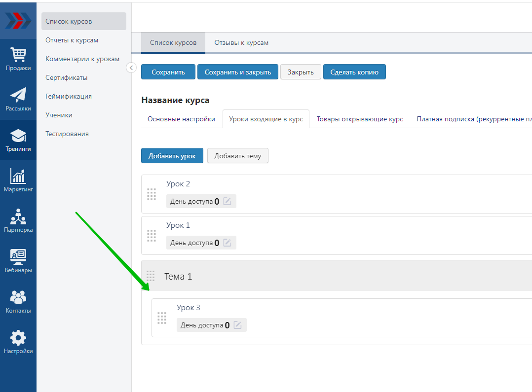Open the Маркетинг chart section
This screenshot has height=392, width=532.
18,180
